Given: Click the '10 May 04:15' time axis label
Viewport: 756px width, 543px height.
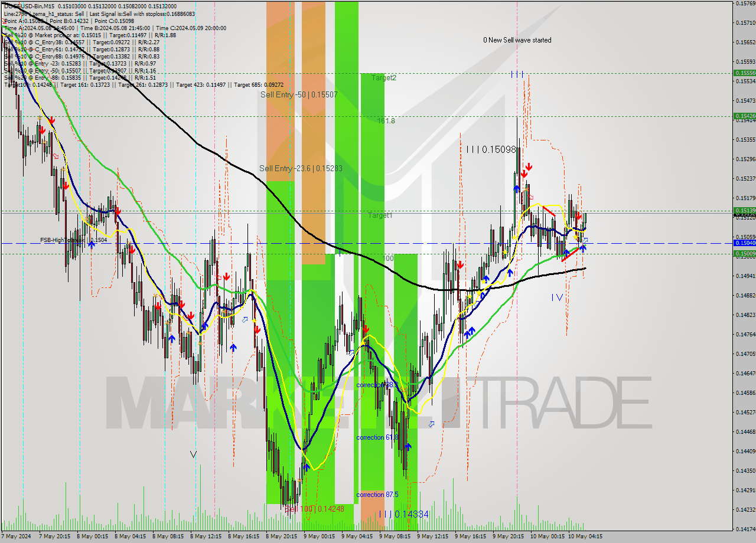Looking at the screenshot, I should 586,537.
